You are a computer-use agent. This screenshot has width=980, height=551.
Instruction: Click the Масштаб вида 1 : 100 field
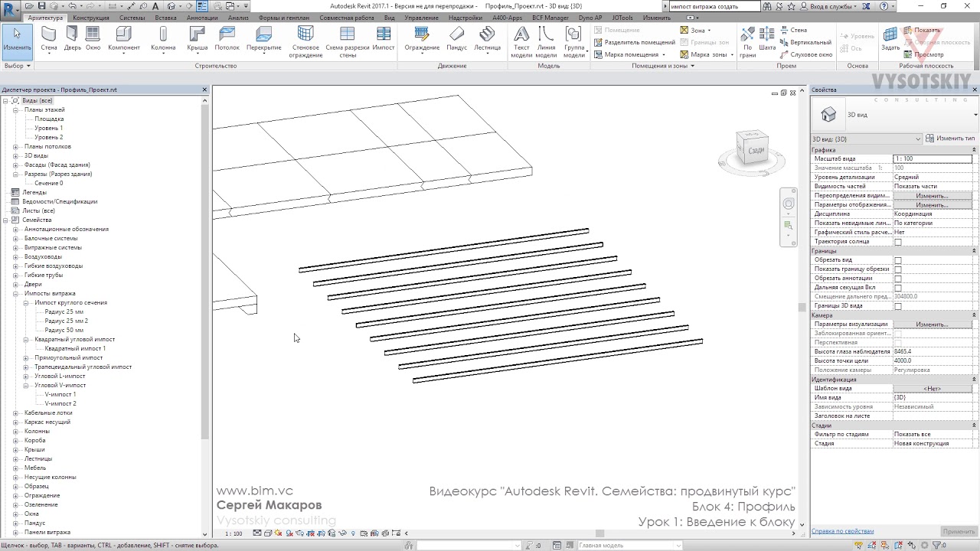(932, 158)
